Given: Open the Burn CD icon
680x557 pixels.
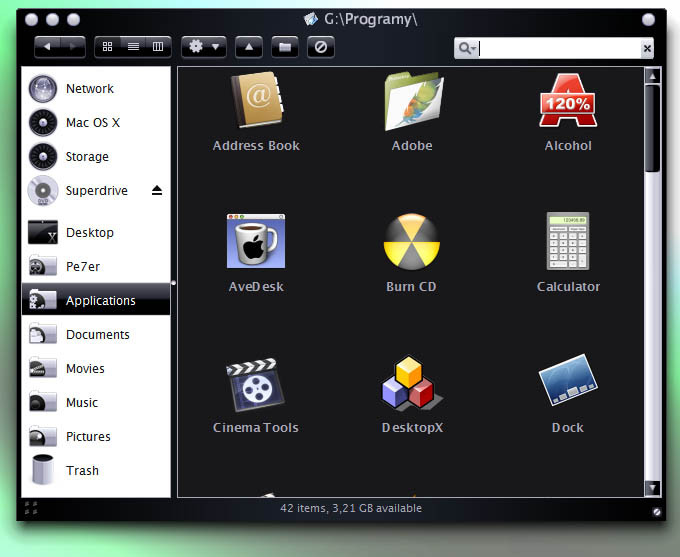Looking at the screenshot, I should coord(412,241).
